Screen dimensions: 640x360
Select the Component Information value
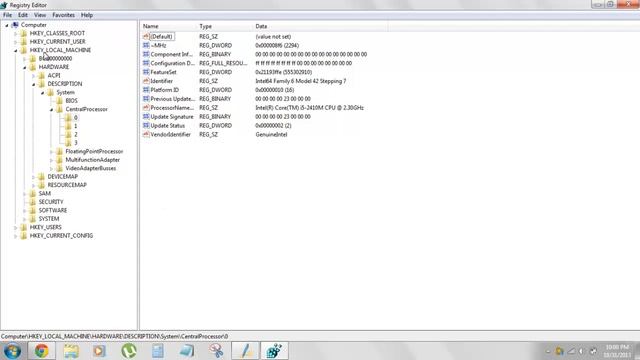(171, 54)
